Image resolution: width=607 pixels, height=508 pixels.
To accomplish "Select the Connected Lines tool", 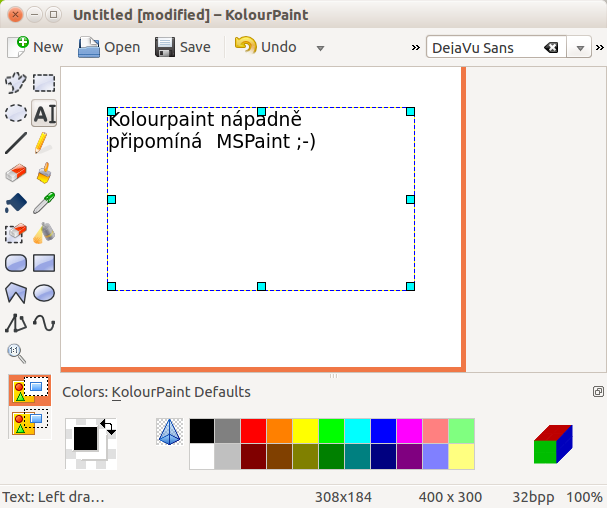I will (x=16, y=323).
